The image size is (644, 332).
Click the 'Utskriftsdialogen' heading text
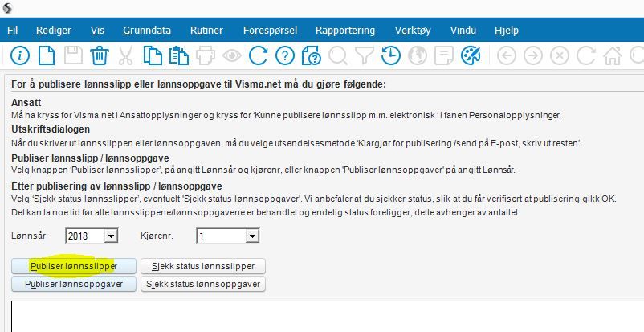[51, 129]
